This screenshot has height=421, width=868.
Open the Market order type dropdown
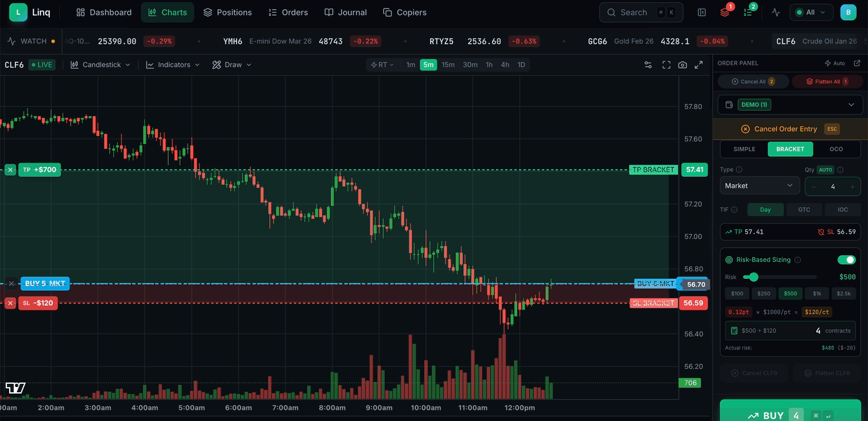tap(759, 185)
